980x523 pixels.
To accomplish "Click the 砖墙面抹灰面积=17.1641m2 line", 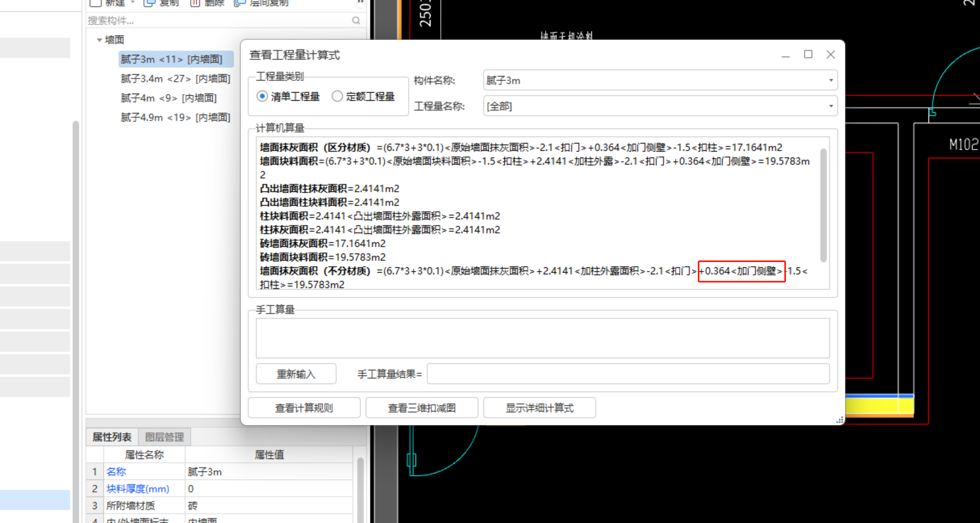I will pos(323,243).
